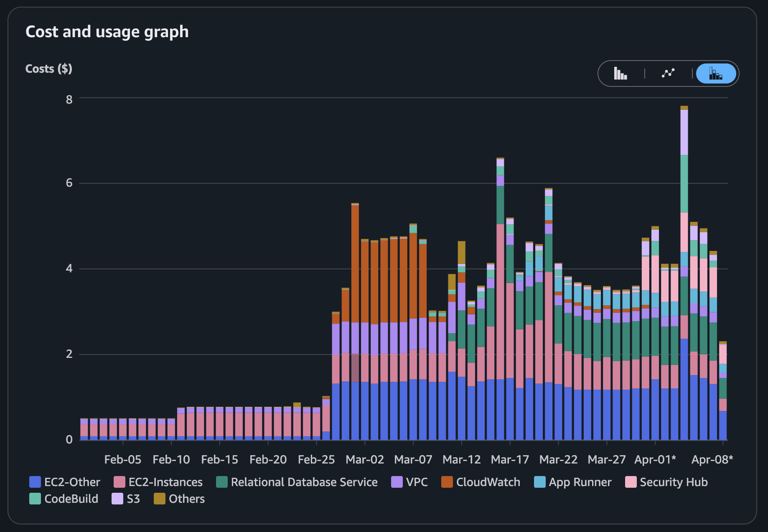The image size is (768, 532).
Task: Click the Others legend swatch
Action: (x=160, y=499)
